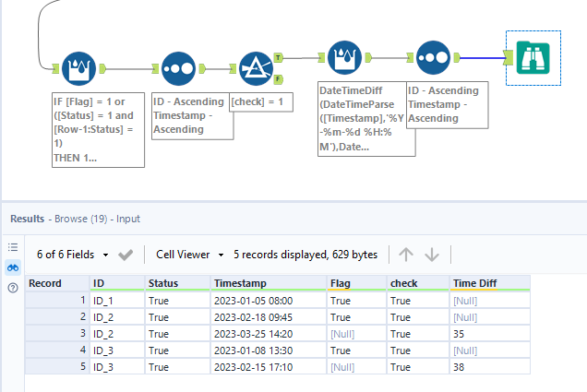
Task: Click the binoculars data view icon in Results sidebar
Action: pos(13,267)
